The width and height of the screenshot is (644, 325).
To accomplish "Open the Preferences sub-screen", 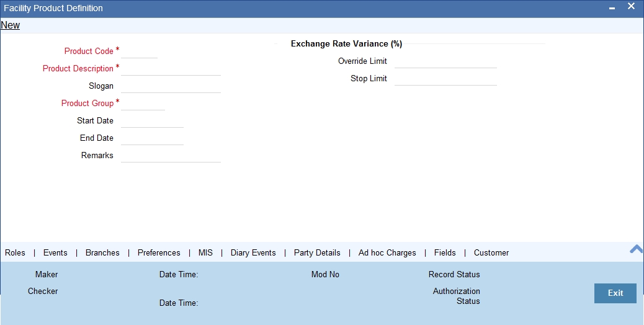I will [x=159, y=253].
